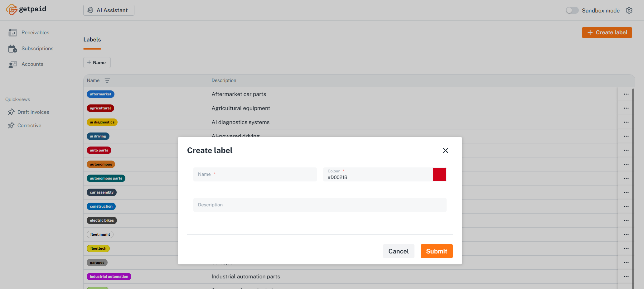Open more options for auto parts row
644x289 pixels.
626,150
